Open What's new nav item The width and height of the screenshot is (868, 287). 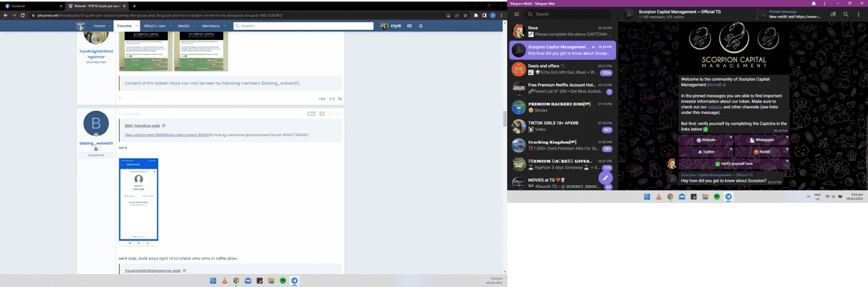click(155, 26)
